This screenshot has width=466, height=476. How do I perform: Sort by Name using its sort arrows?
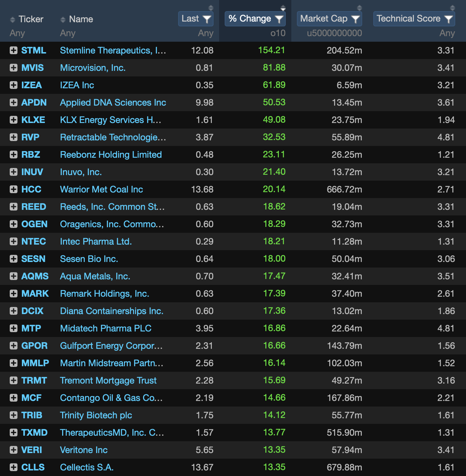coord(63,19)
